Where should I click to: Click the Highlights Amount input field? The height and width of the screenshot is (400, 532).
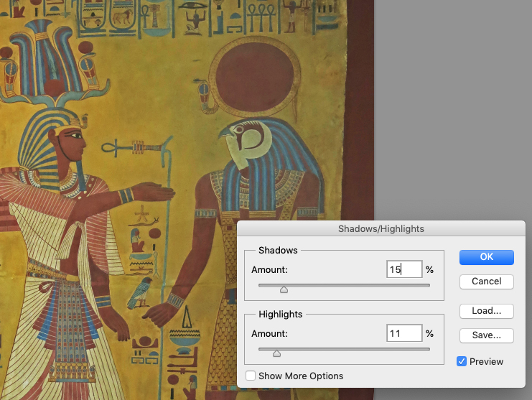(404, 333)
